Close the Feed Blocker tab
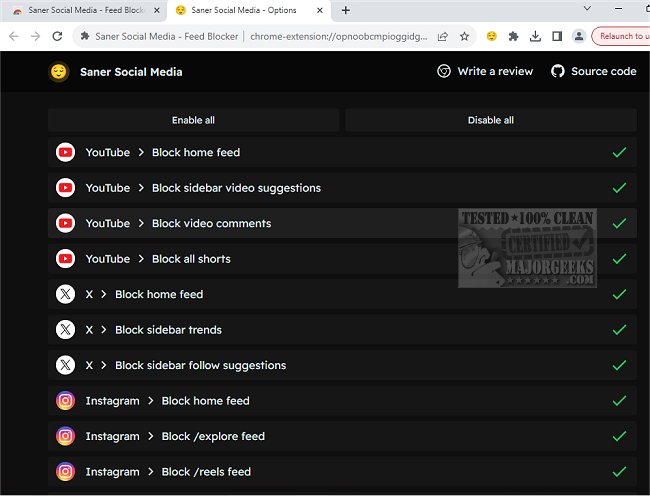This screenshot has height=496, width=650. 157,10
